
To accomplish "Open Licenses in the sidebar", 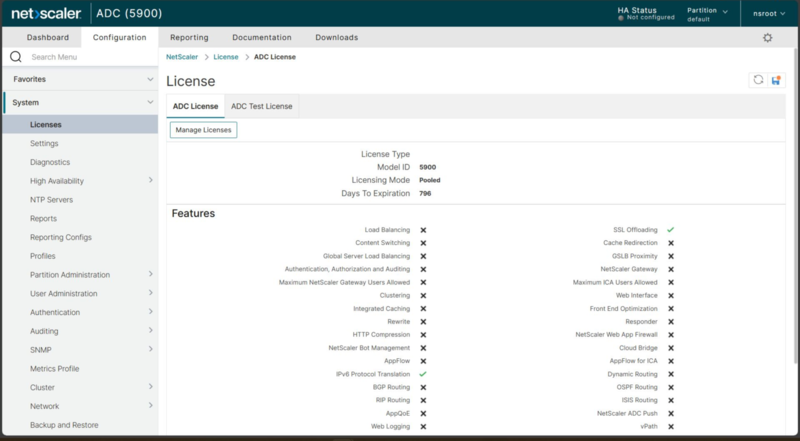I will tap(80, 125).
